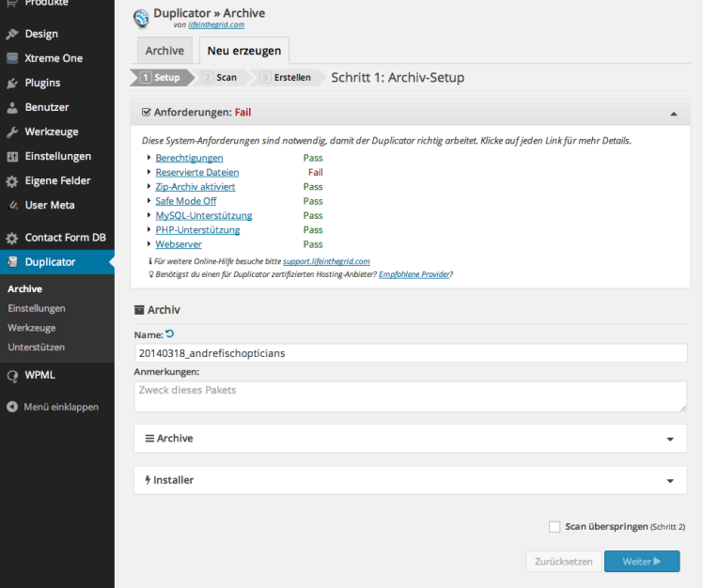Click the Werkzeuge wrench icon

pos(12,132)
